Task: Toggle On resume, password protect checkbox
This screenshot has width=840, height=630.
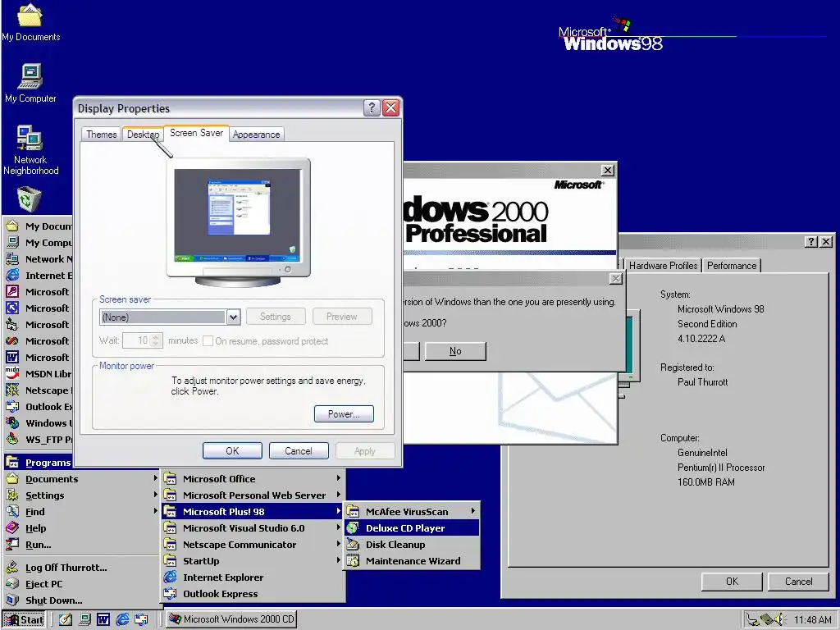Action: click(208, 340)
